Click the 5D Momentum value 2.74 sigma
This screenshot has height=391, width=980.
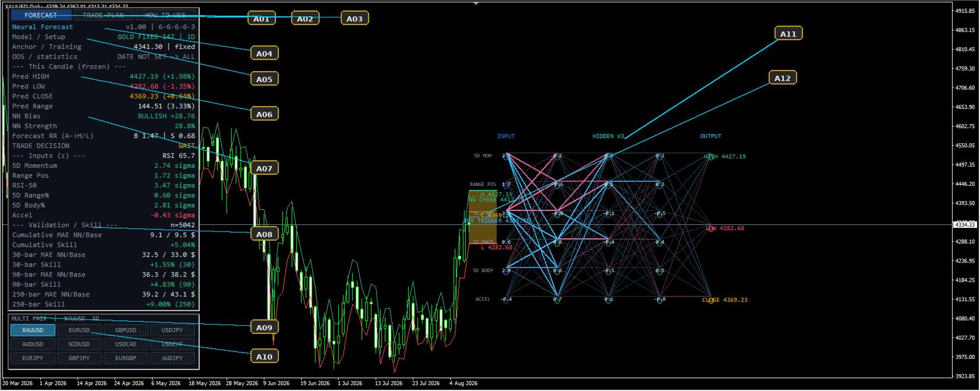[175, 165]
